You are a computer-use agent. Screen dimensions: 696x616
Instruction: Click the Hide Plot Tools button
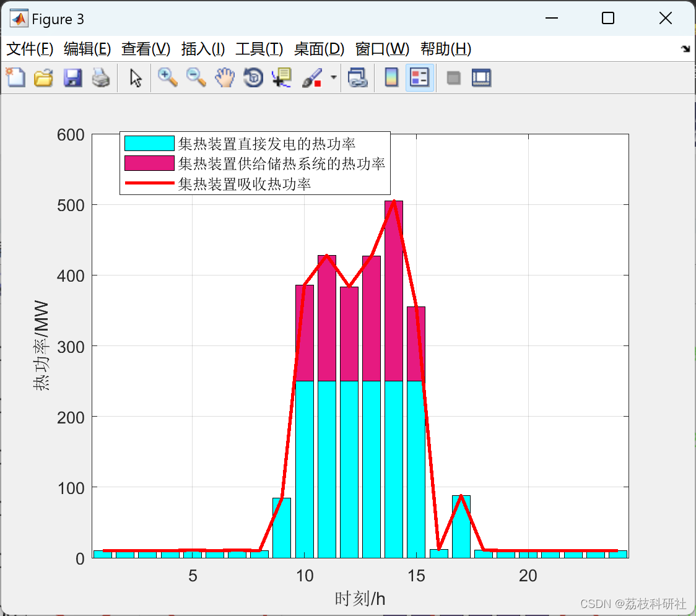click(x=453, y=77)
